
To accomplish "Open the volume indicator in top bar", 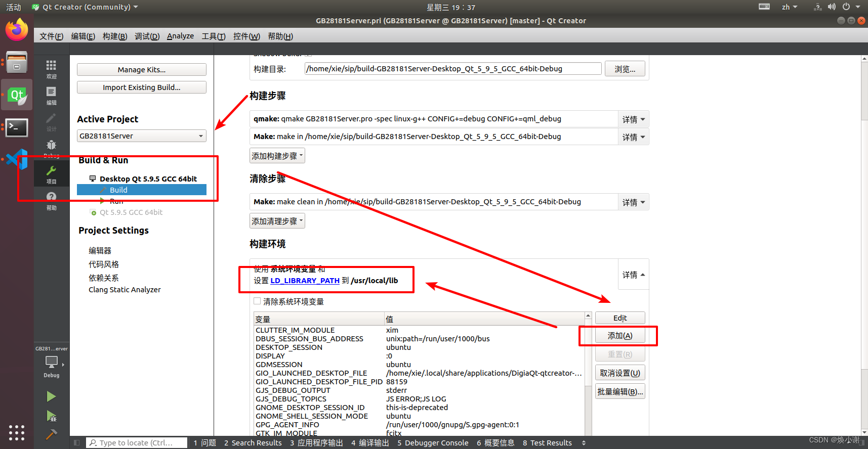I will tap(832, 7).
